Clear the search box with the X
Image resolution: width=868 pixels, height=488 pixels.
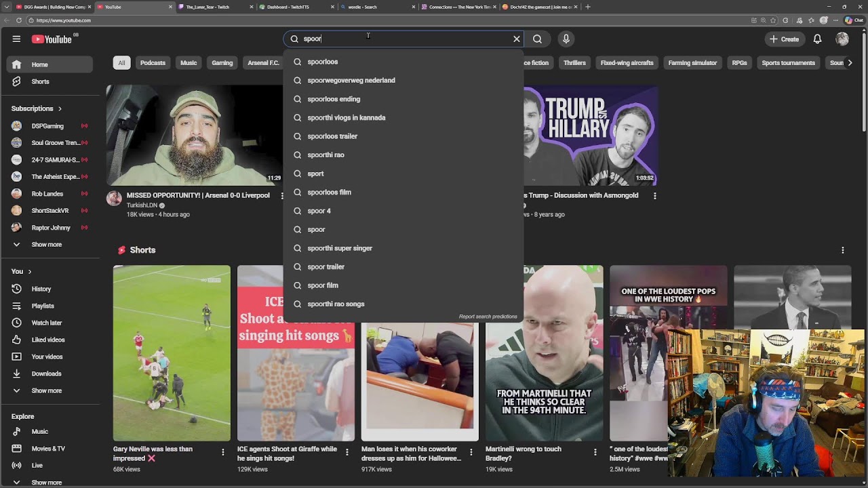click(517, 39)
